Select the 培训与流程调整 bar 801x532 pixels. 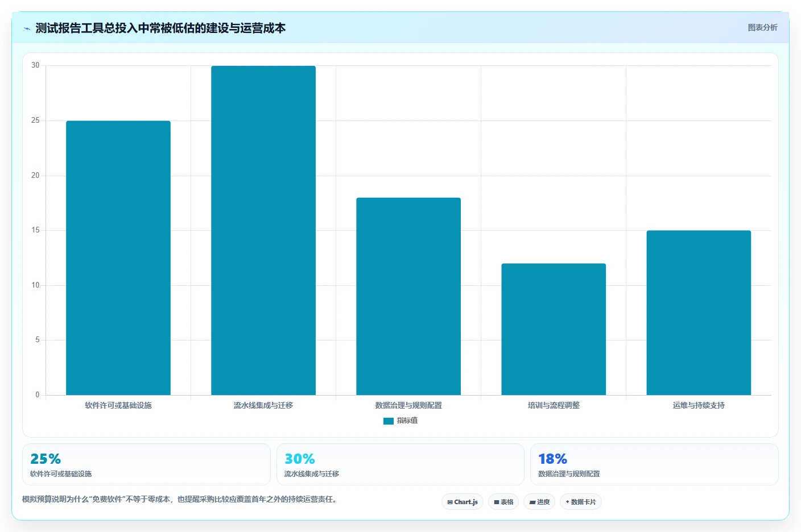pos(554,329)
